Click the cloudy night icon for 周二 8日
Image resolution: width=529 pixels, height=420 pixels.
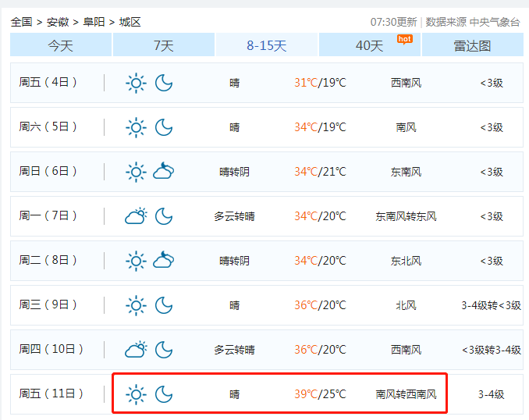(164, 259)
